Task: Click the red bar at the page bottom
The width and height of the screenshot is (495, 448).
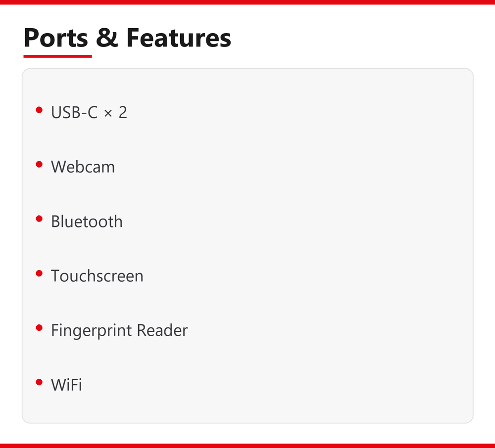Action: [x=247, y=446]
